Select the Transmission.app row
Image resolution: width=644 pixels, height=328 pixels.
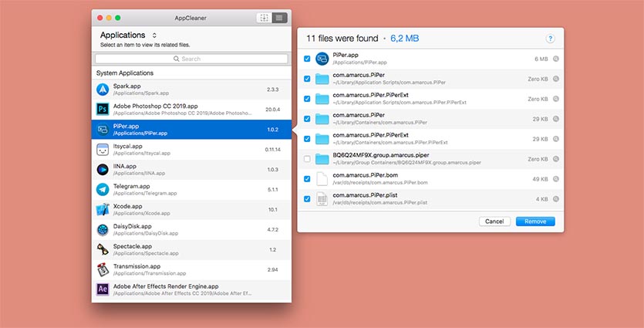pyautogui.click(x=191, y=269)
